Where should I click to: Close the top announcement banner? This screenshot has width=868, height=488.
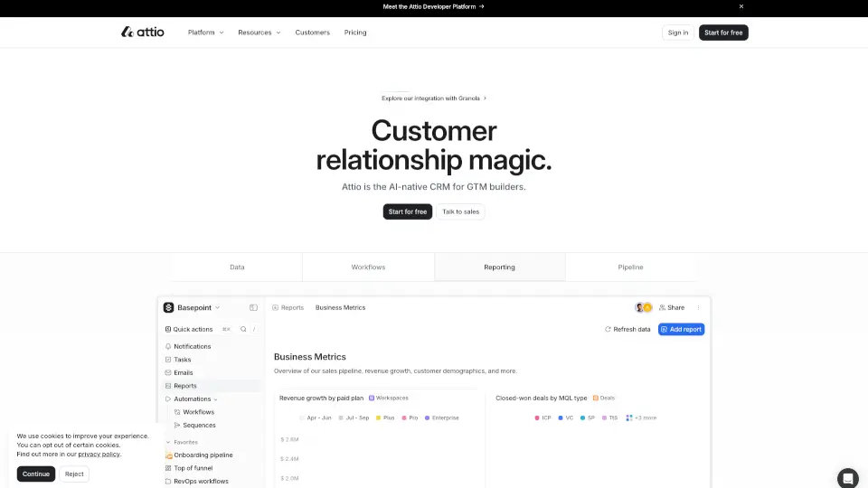point(741,6)
